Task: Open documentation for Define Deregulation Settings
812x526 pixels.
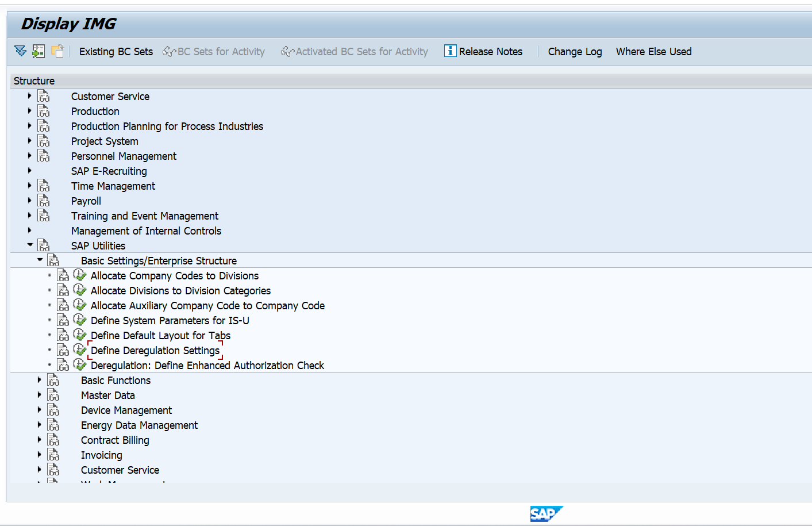Action: point(63,350)
